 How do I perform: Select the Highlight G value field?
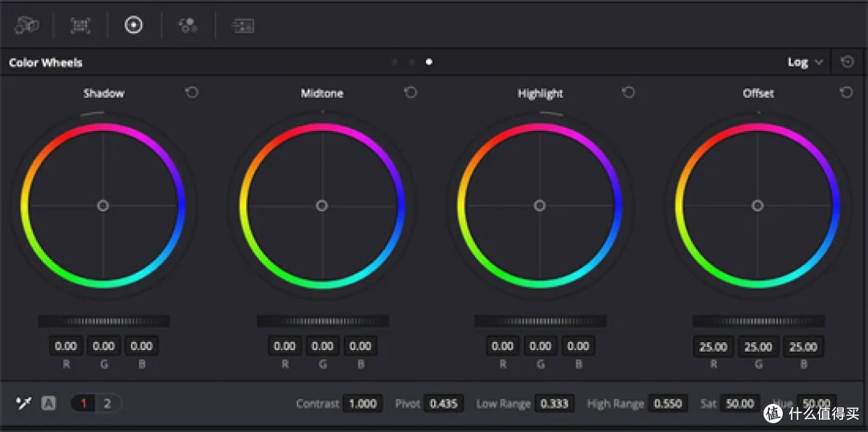[540, 346]
